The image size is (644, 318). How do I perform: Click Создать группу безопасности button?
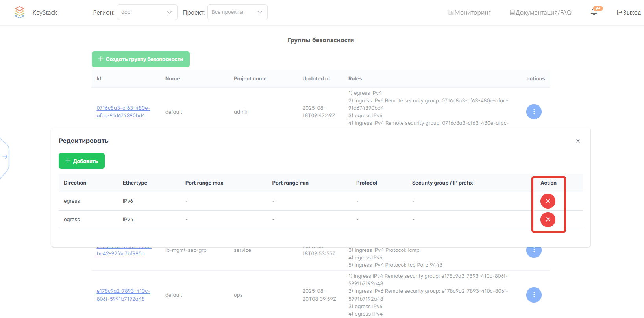pos(141,59)
